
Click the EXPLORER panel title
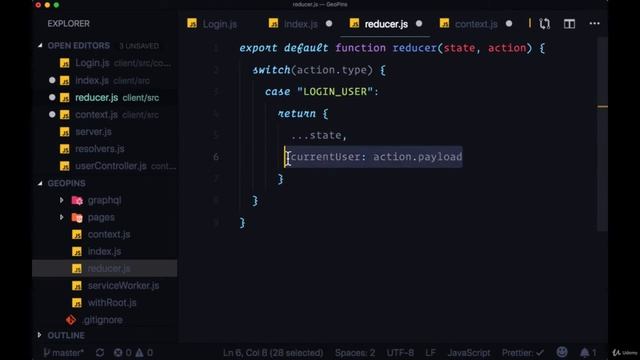68,24
